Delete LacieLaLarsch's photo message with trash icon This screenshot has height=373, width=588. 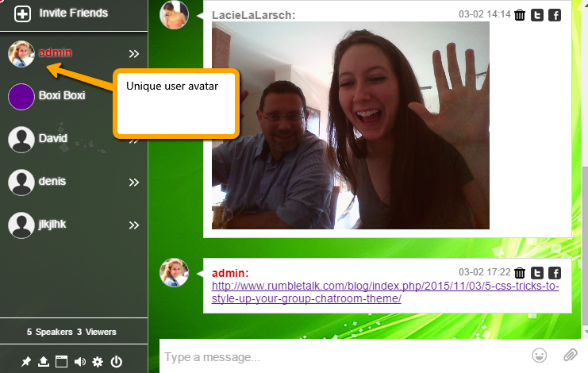click(520, 14)
